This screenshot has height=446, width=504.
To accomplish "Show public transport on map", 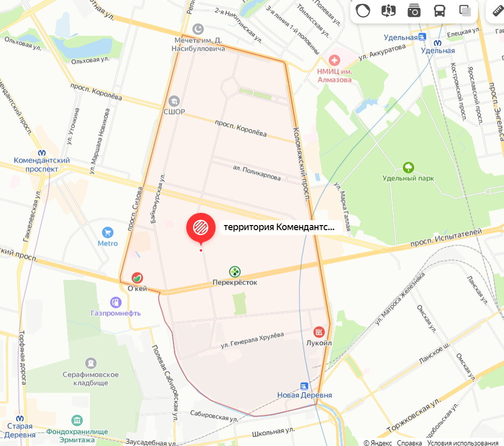I will coord(439,11).
